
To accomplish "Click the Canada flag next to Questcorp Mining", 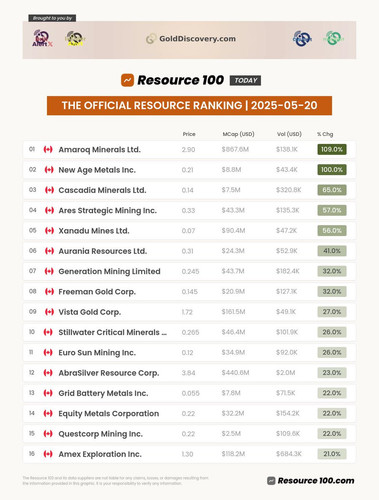I will point(48,434).
